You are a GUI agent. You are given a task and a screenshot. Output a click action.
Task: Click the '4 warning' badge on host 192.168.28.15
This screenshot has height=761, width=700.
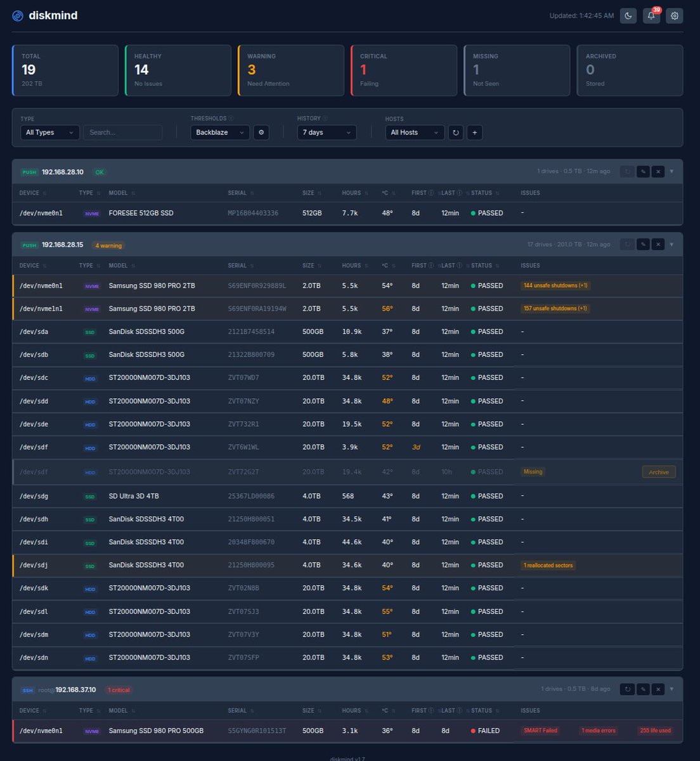[x=108, y=245]
